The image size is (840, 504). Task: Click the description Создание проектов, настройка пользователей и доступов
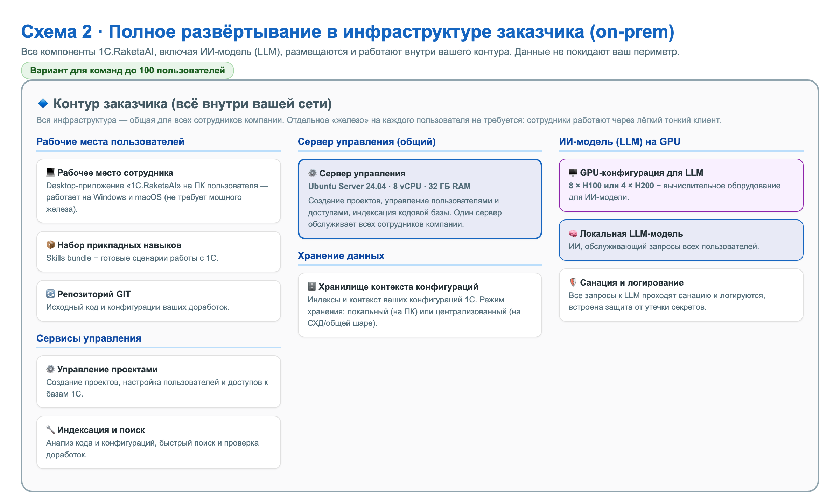coord(157,388)
